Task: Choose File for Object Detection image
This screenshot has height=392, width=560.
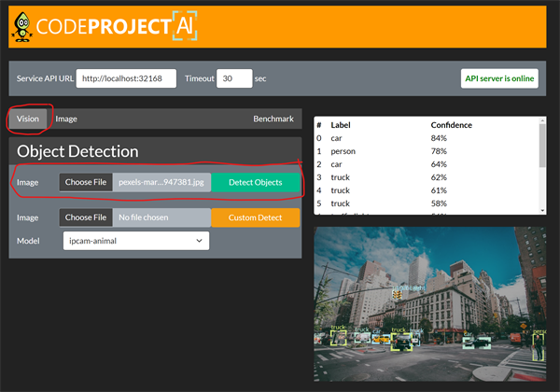Action: (86, 182)
